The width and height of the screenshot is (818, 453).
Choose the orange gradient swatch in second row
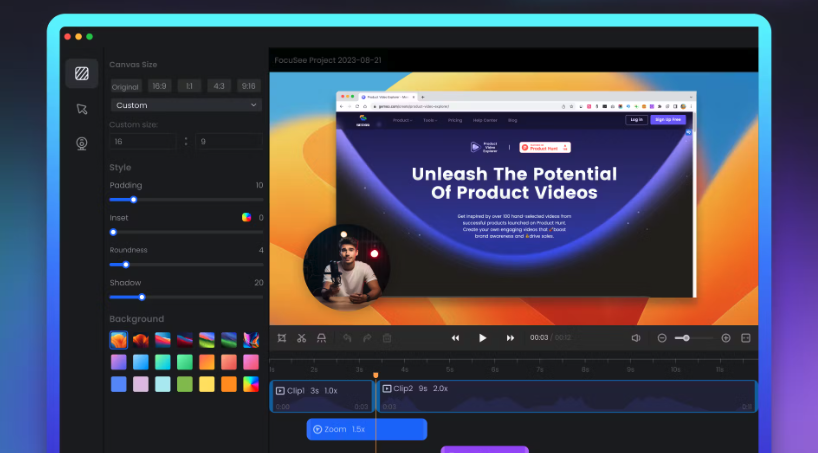(207, 362)
